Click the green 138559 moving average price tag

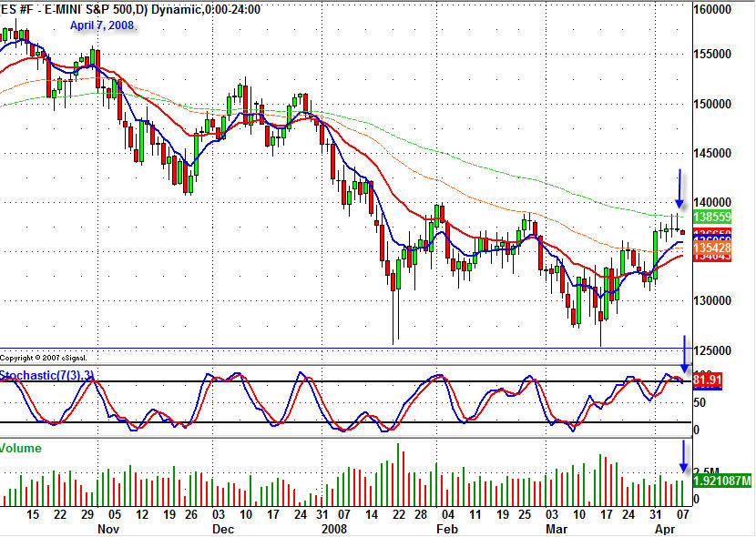[x=712, y=217]
